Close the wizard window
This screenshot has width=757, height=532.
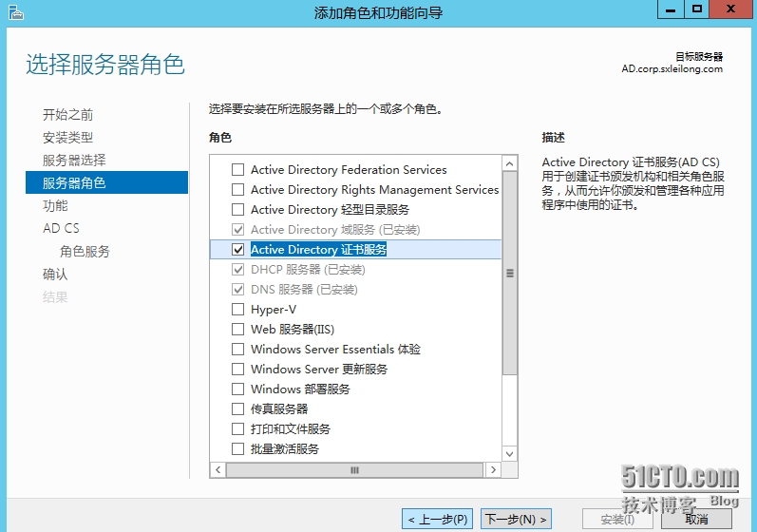point(731,9)
